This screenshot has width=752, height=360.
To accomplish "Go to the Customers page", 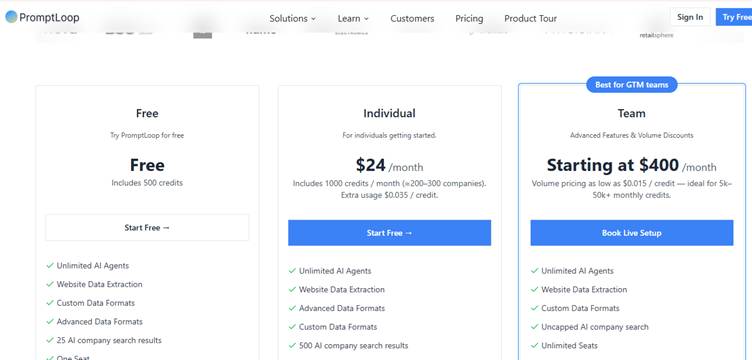I will coord(412,19).
